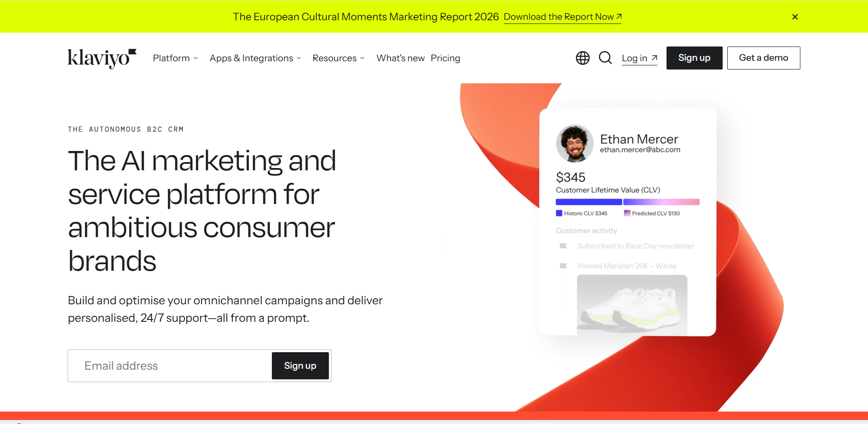Click the blue Historic CLV bar

click(589, 202)
